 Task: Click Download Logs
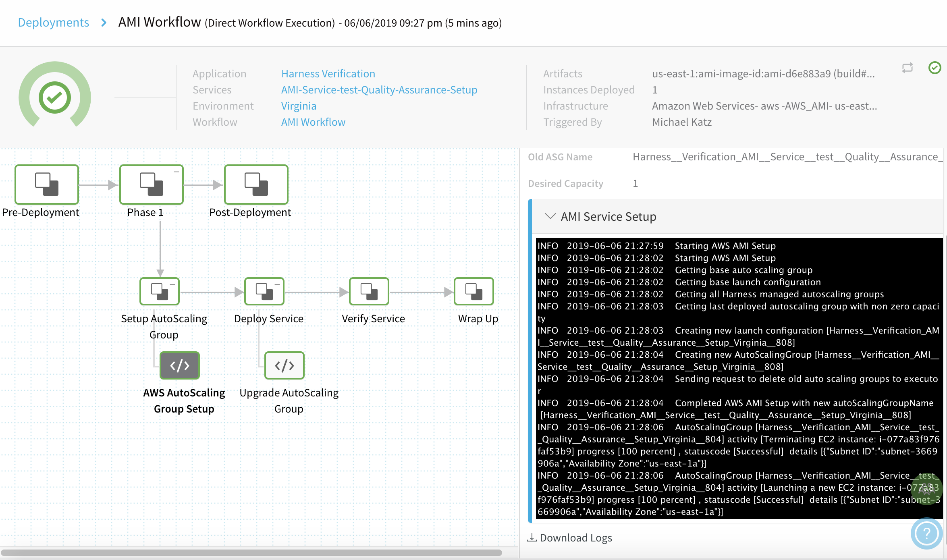pos(576,538)
